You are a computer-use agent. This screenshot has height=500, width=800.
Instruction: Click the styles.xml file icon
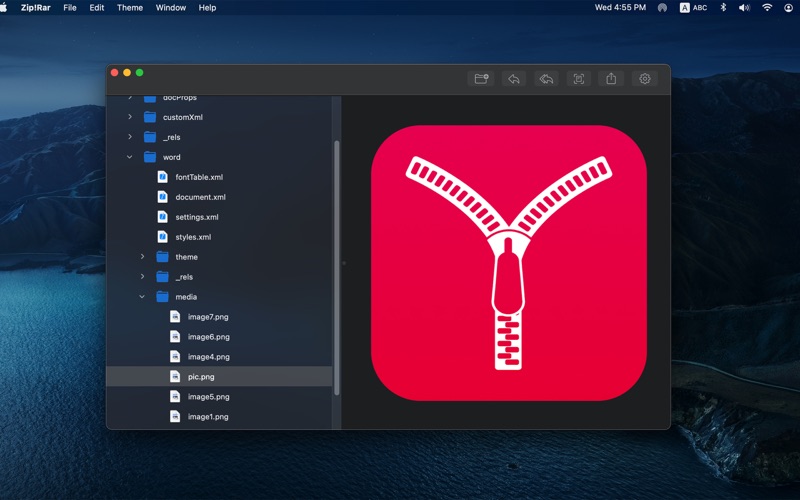[x=162, y=237]
